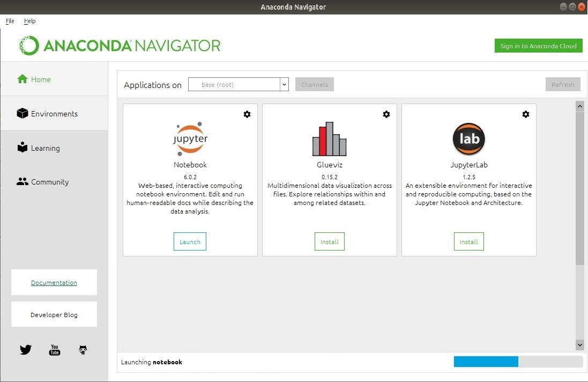Image resolution: width=588 pixels, height=382 pixels.
Task: Click the Community people icon
Action: 23,182
